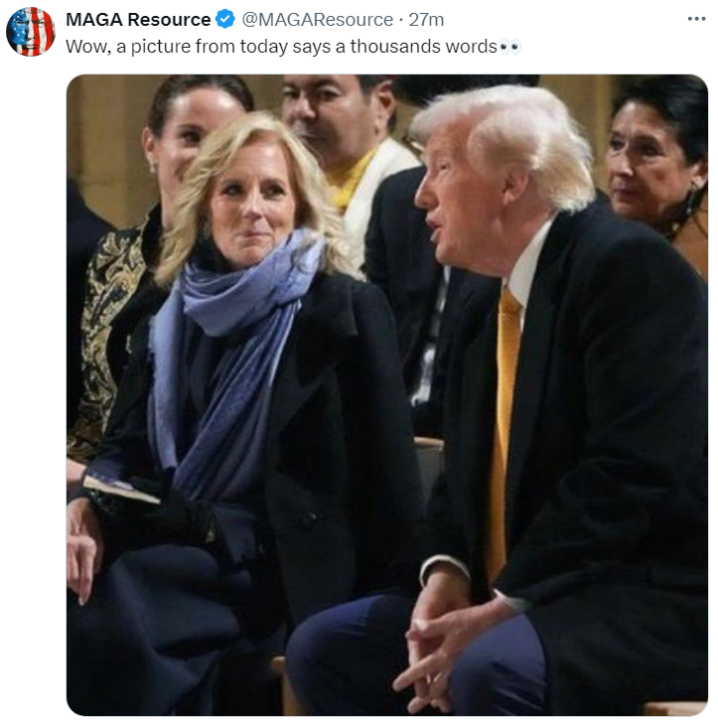Click the gold necktie in the photo
This screenshot has width=718, height=728.
505,427
